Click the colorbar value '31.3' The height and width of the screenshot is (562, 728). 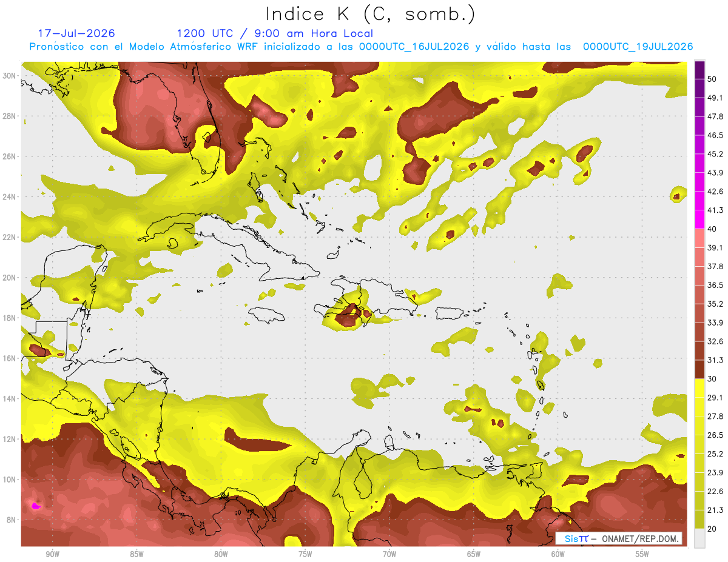click(x=715, y=360)
